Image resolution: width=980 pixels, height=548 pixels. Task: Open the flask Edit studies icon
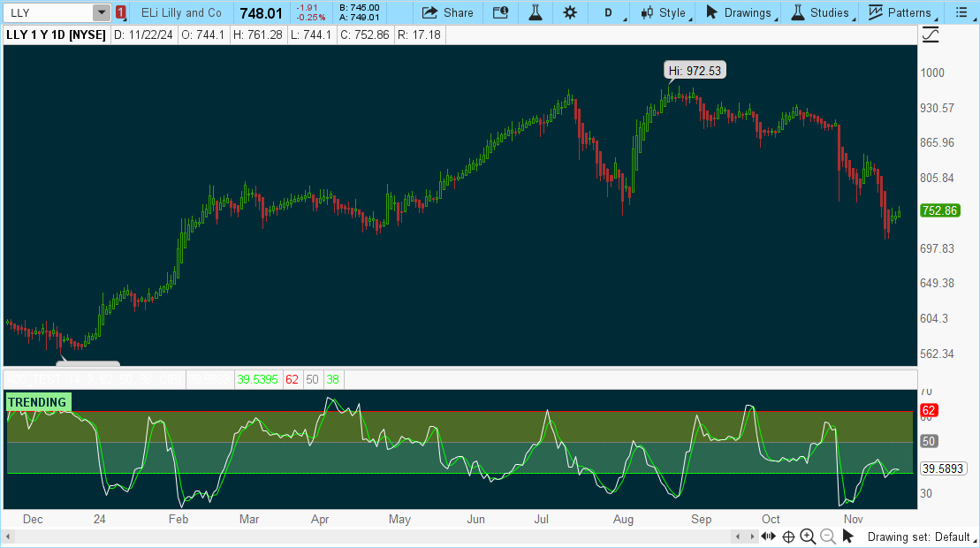(536, 12)
